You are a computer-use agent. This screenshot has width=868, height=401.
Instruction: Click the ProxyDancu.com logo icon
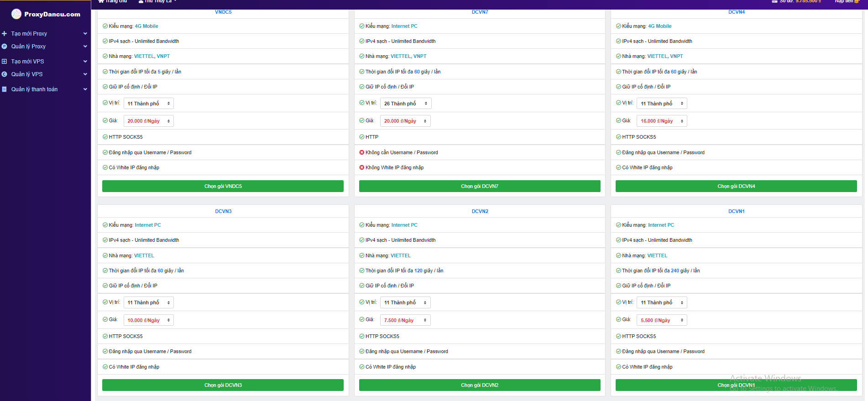pyautogui.click(x=16, y=14)
